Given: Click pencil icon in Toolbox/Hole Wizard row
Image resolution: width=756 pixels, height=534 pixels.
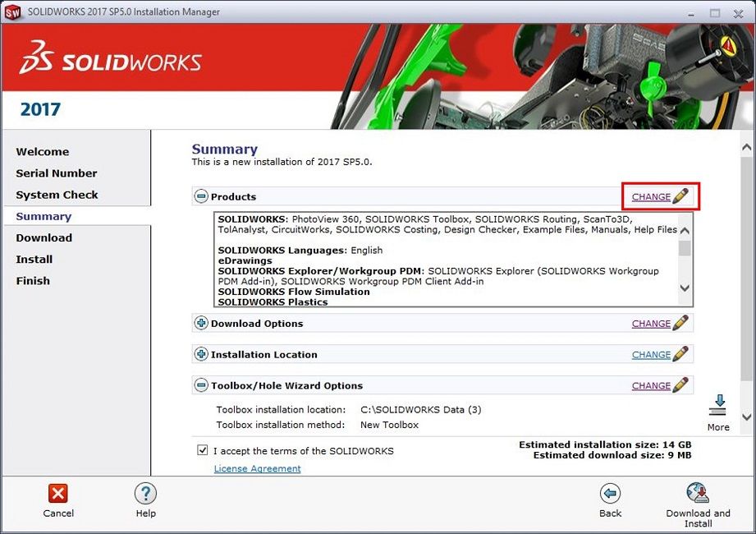Looking at the screenshot, I should (680, 385).
